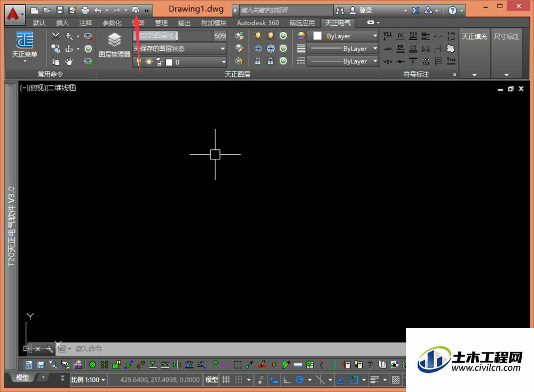Open the 图层管理器 layer manager
The image size is (534, 392).
coord(114,45)
